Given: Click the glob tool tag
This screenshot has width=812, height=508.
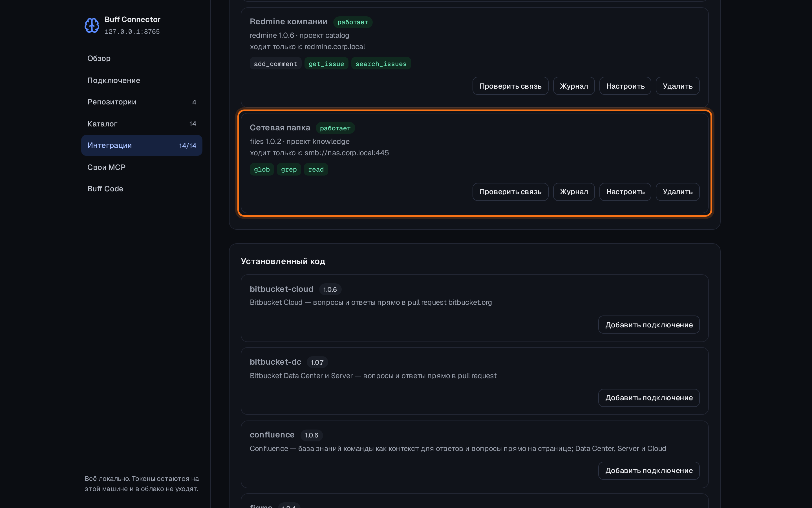Looking at the screenshot, I should coord(262,169).
